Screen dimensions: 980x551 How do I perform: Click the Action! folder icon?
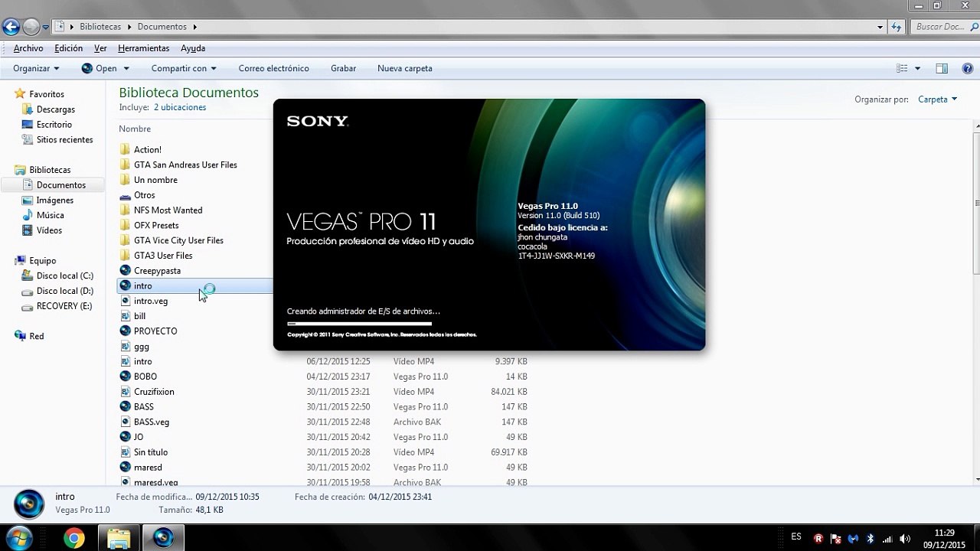tap(126, 150)
